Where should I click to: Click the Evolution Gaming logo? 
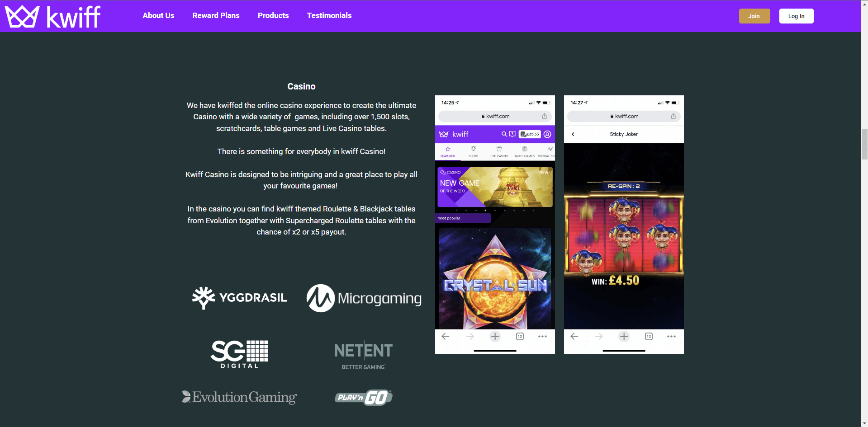click(x=239, y=397)
